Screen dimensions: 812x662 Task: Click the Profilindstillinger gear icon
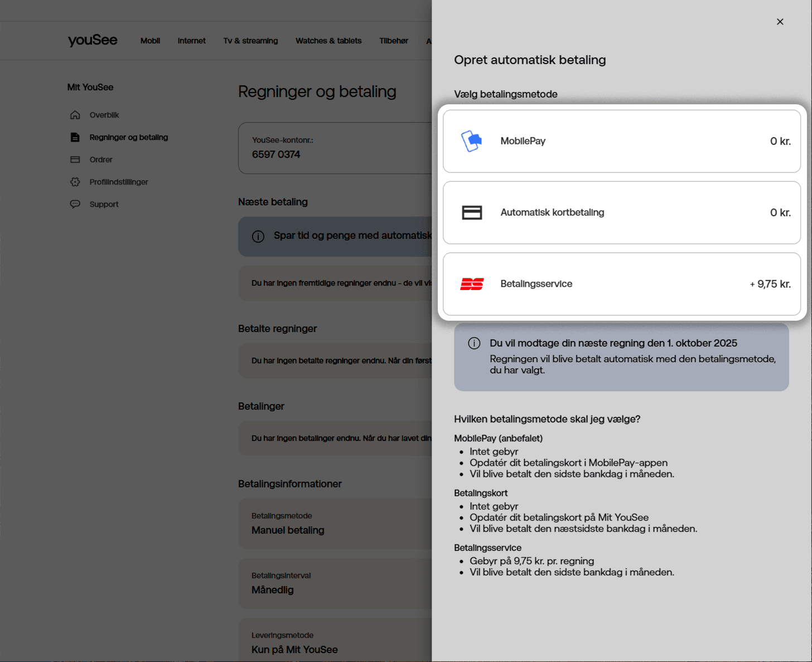point(75,182)
